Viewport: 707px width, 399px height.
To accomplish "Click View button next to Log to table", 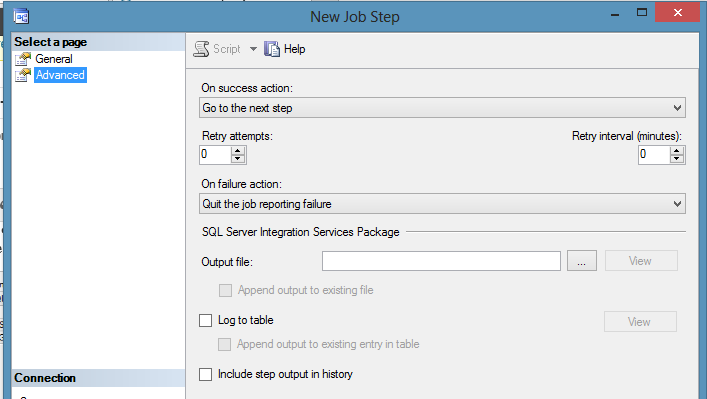I will pyautogui.click(x=640, y=322).
